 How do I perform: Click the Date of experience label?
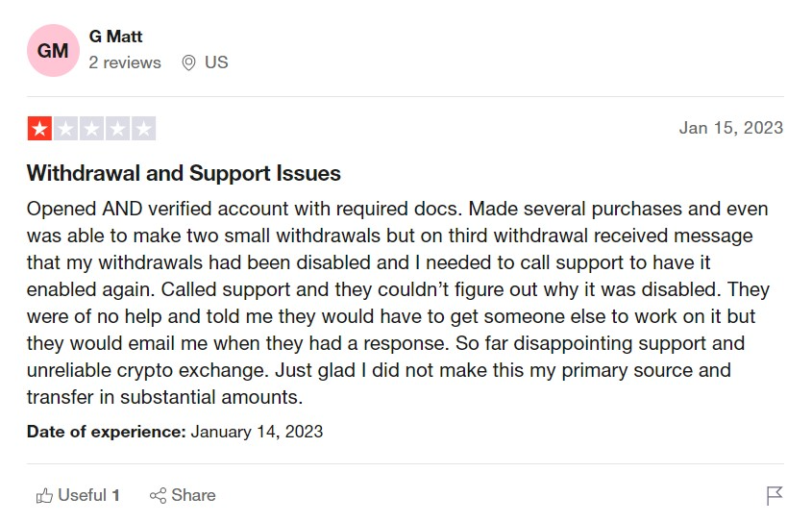106,432
